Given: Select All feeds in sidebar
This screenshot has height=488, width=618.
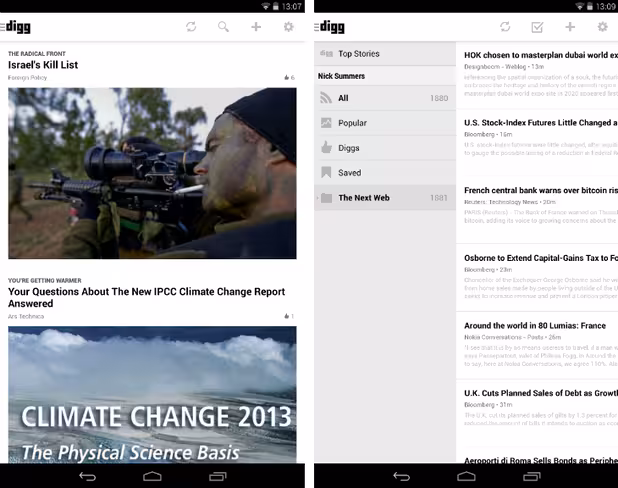Looking at the screenshot, I should pos(385,98).
